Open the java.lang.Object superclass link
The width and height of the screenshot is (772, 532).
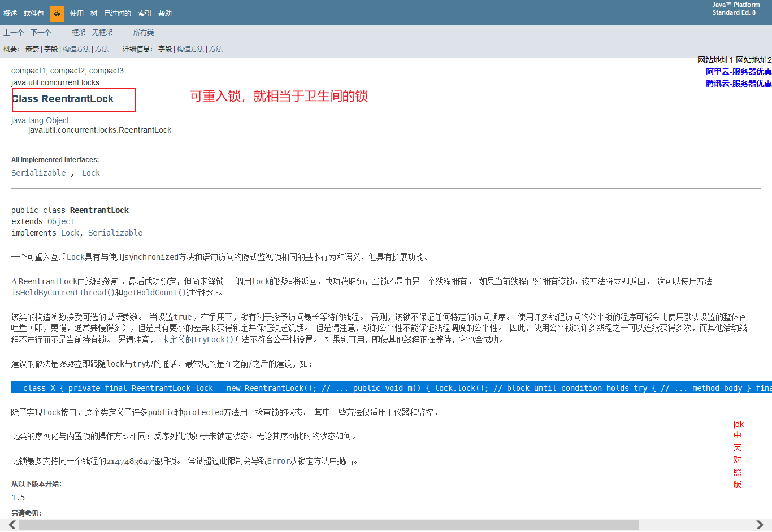(x=40, y=120)
